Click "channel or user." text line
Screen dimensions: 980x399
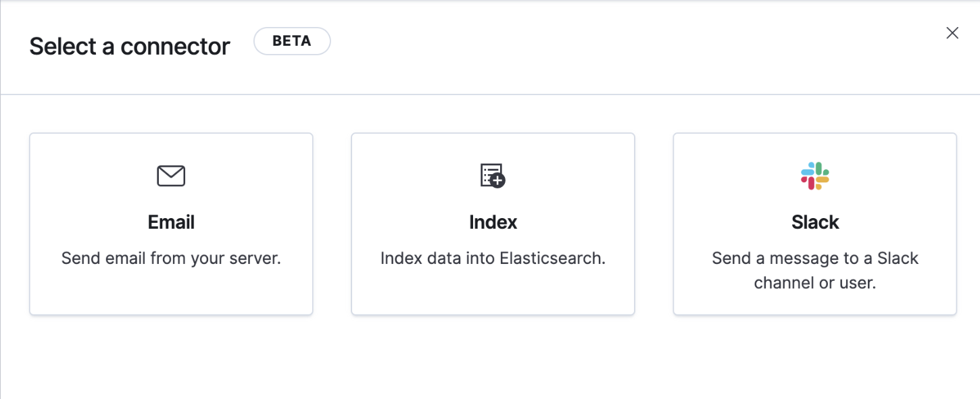815,283
